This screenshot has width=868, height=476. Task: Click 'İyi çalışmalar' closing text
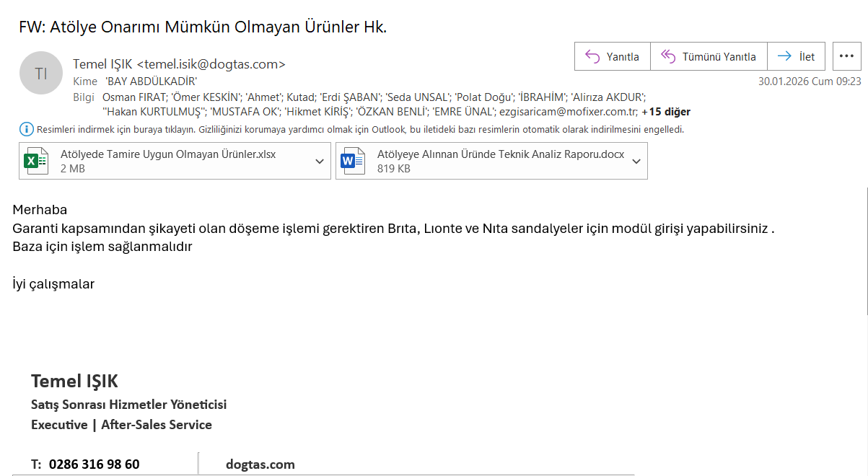[x=53, y=284]
